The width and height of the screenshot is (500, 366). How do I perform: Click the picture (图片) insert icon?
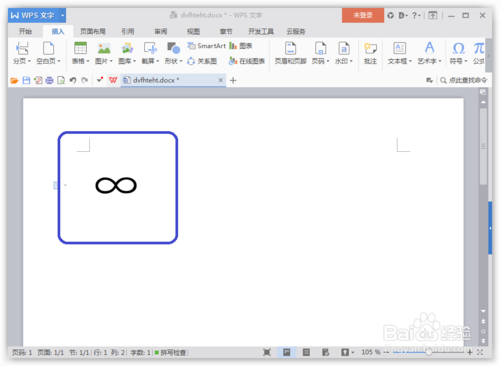[x=104, y=48]
